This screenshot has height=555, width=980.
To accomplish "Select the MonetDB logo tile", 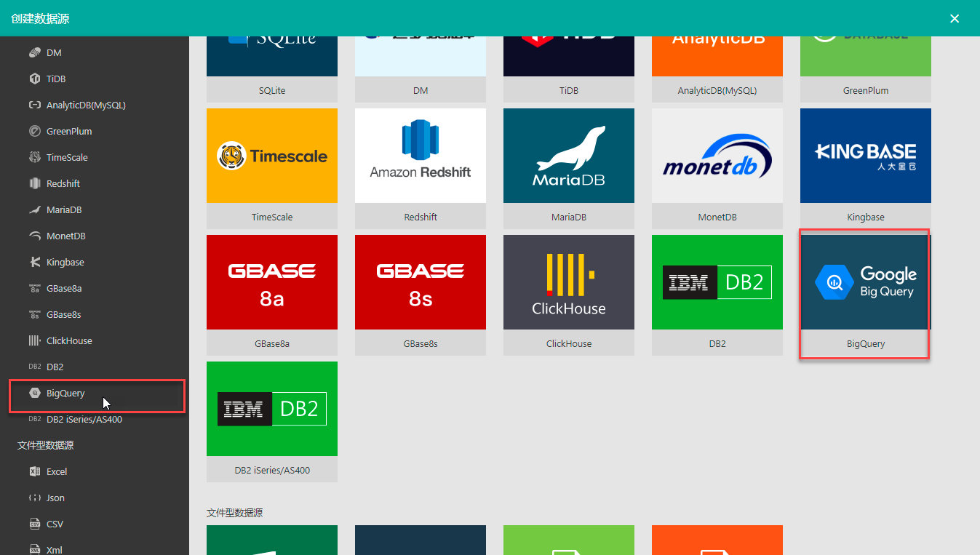I will pos(717,169).
